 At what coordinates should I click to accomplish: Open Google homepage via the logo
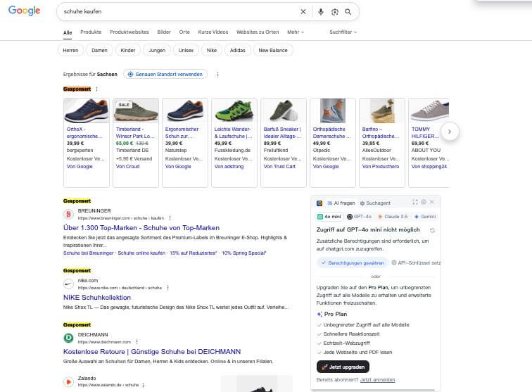tap(24, 11)
